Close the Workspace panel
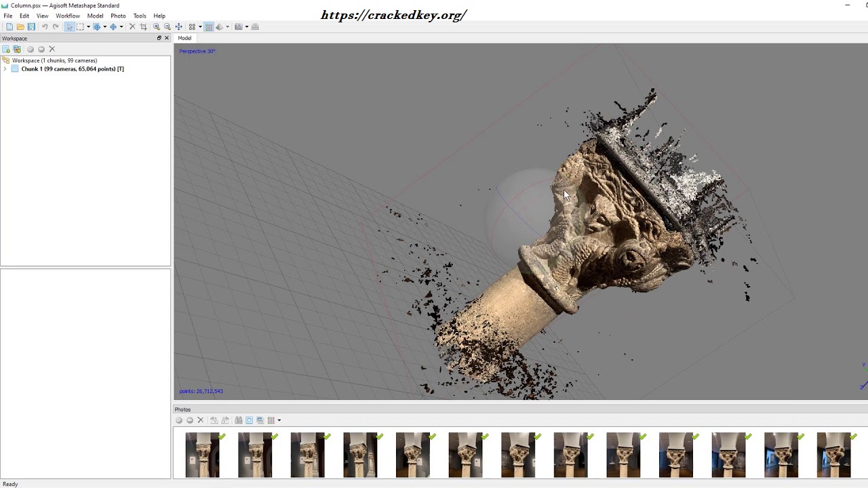Screen dimensions: 868x488 (x=167, y=38)
